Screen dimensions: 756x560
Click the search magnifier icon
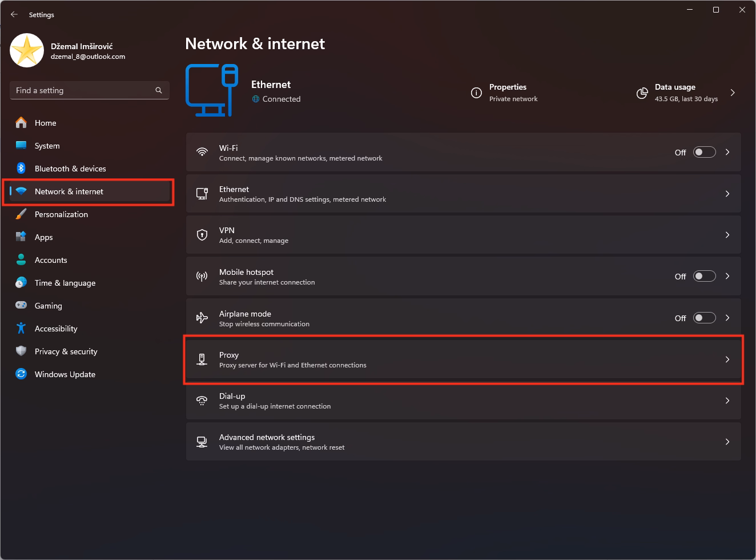pos(159,90)
